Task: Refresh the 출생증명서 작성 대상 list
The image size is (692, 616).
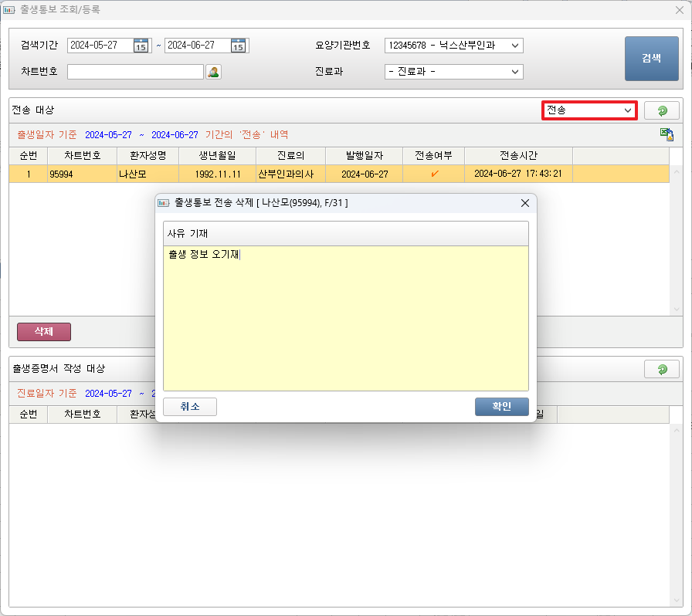Action: pyautogui.click(x=662, y=369)
